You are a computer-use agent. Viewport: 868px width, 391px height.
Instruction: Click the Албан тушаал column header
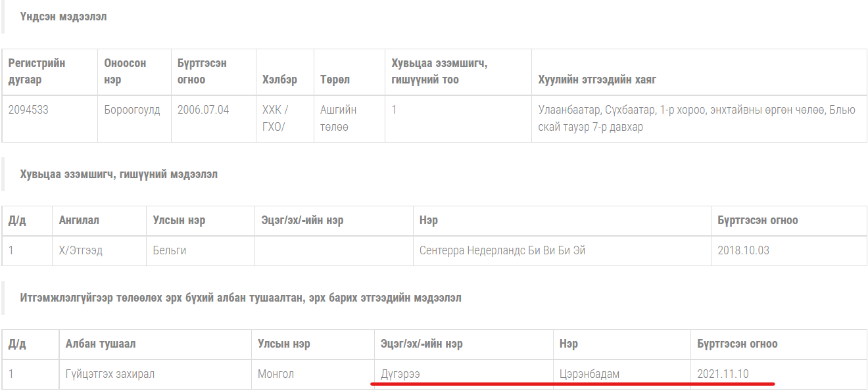[x=101, y=344]
